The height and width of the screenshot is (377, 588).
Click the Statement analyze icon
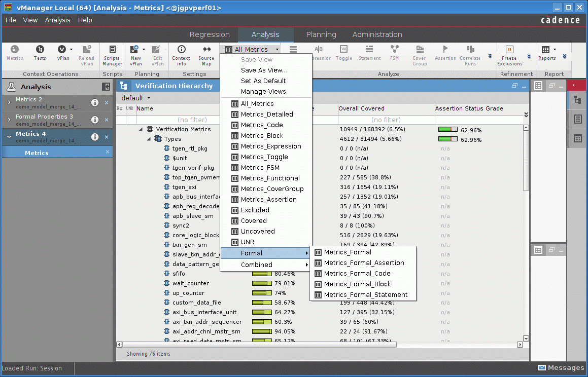369,52
